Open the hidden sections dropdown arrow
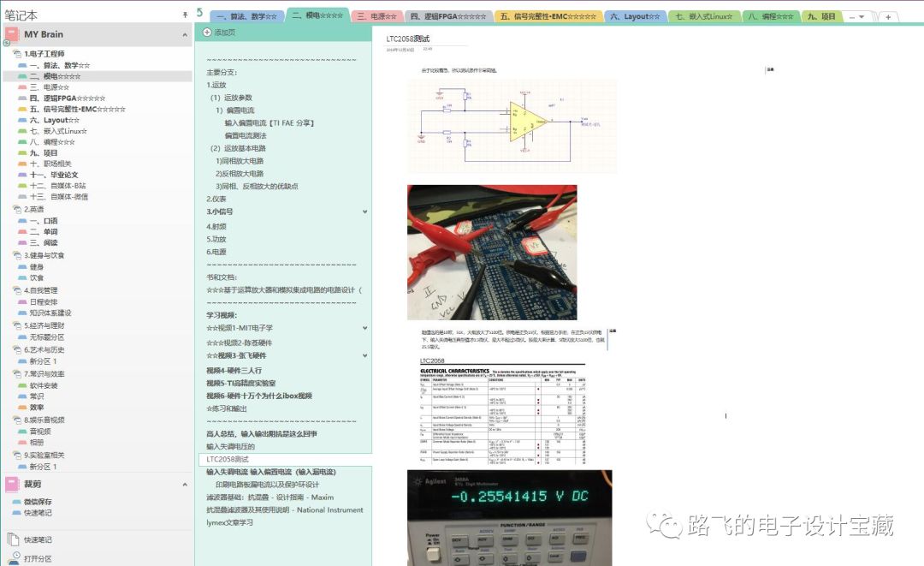Screen dimensions: 924x566 pos(862,16)
